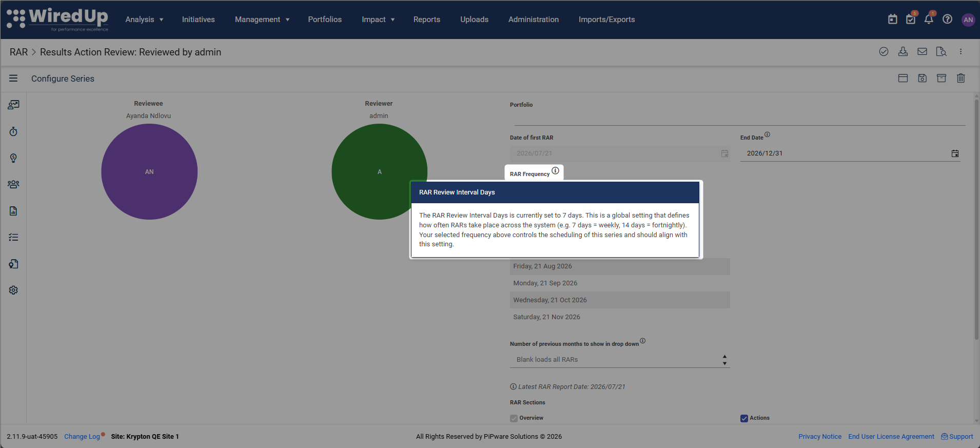This screenshot has height=448, width=980.
Task: Select the Wednesday, 21 Oct 2026 row
Action: (620, 300)
